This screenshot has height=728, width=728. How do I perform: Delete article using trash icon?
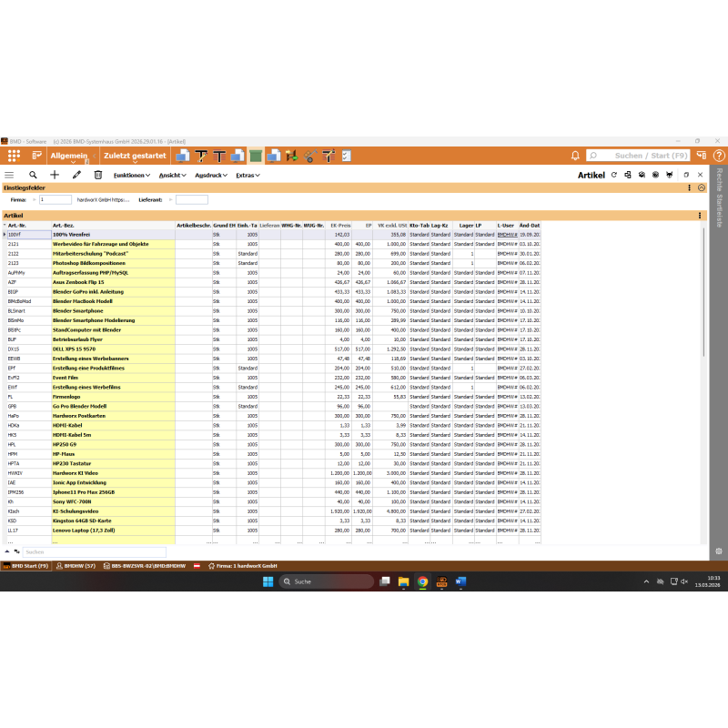click(97, 175)
